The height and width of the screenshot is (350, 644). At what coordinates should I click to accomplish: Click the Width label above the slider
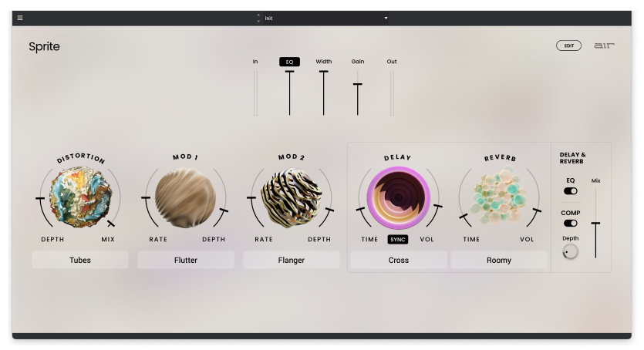tap(324, 61)
